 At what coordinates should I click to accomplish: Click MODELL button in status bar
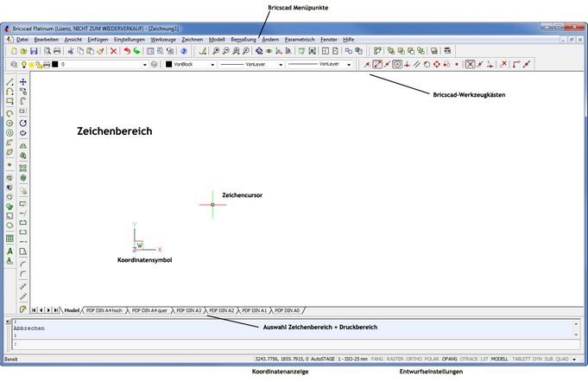point(499,358)
